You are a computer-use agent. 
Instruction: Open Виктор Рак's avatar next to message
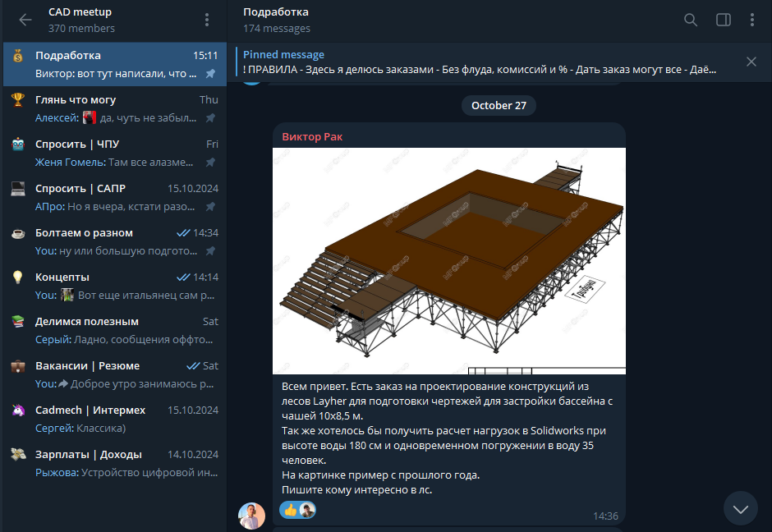[251, 516]
